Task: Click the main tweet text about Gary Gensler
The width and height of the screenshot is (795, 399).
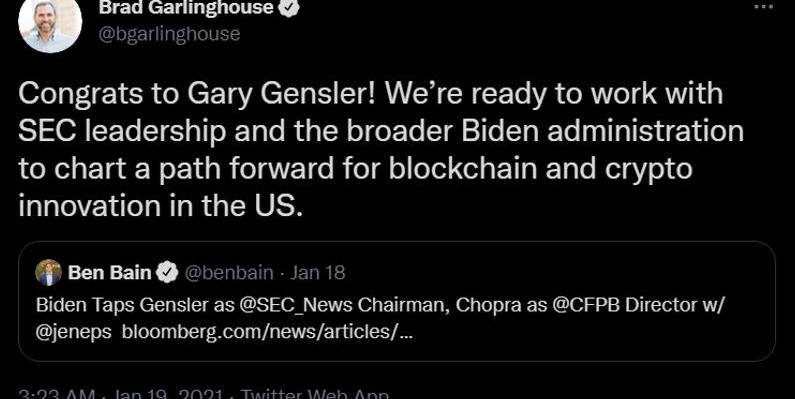Action: point(381,150)
